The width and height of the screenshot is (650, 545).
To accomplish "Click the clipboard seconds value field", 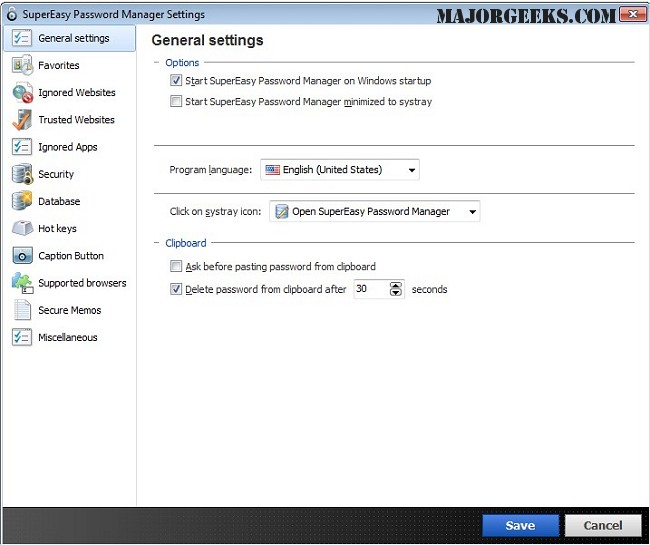I will coord(372,289).
